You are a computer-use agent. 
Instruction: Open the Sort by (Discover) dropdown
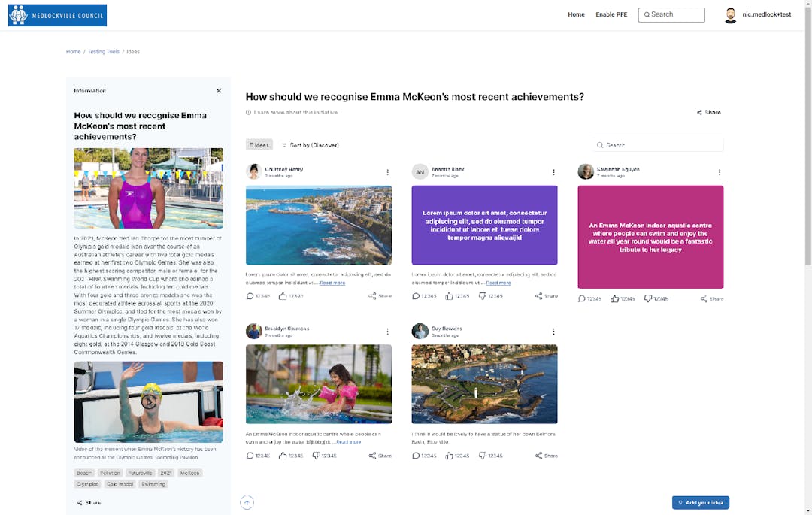(x=311, y=145)
